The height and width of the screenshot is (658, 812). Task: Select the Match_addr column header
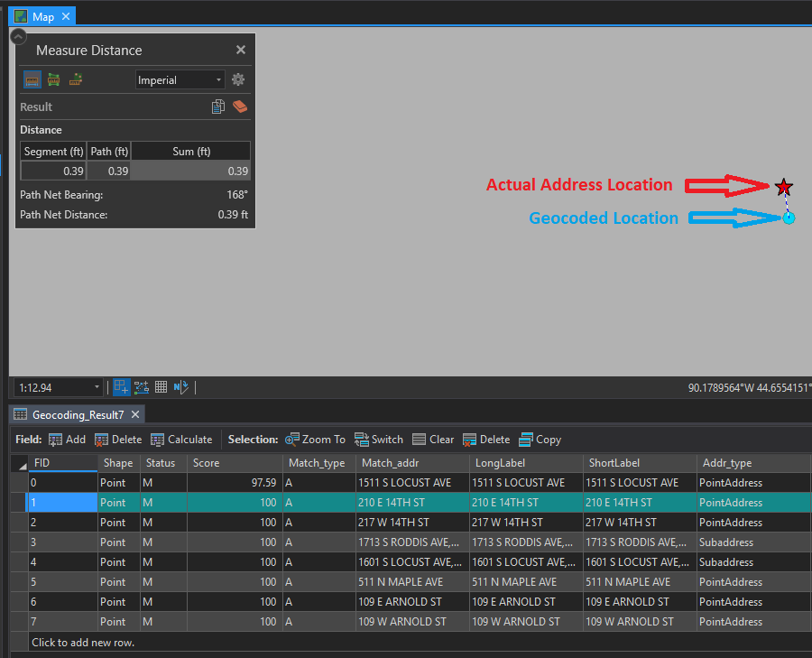pos(412,463)
